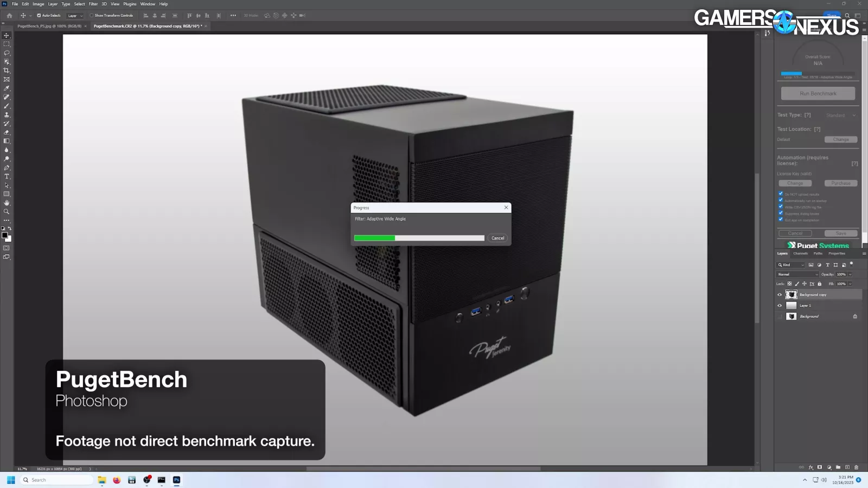The height and width of the screenshot is (488, 868).
Task: Hide the Layer 1 layer
Action: [x=780, y=306]
